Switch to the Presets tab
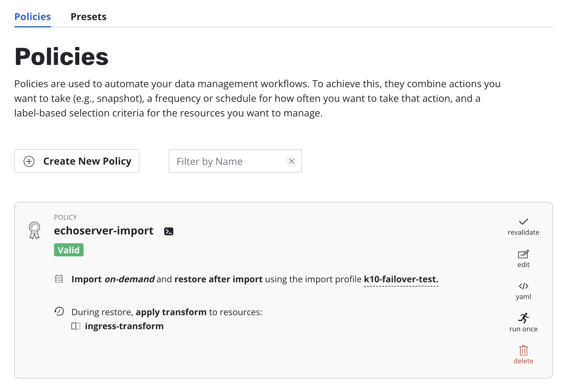 88,17
